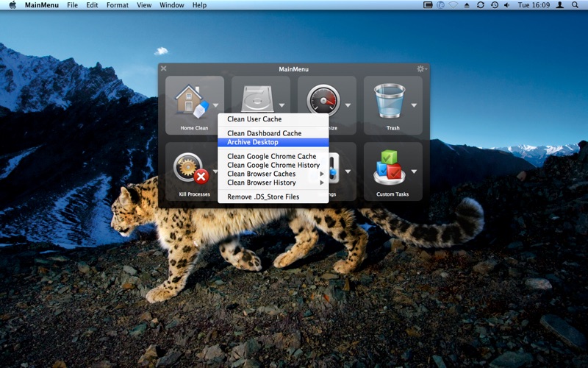The width and height of the screenshot is (588, 368).
Task: Click the user account silhouette icon
Action: click(x=560, y=5)
